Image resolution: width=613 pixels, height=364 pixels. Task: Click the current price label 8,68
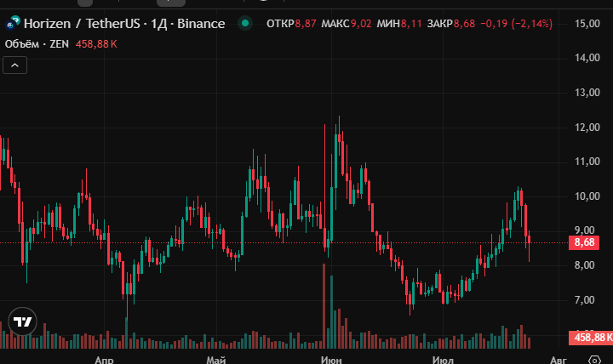(584, 242)
